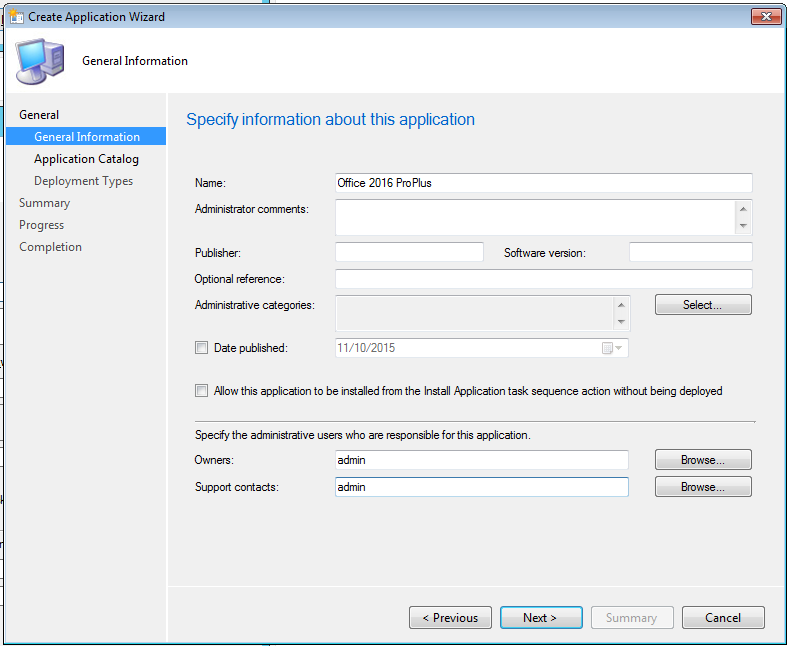
Task: Select Progress in the wizard navigation
Action: coord(41,225)
